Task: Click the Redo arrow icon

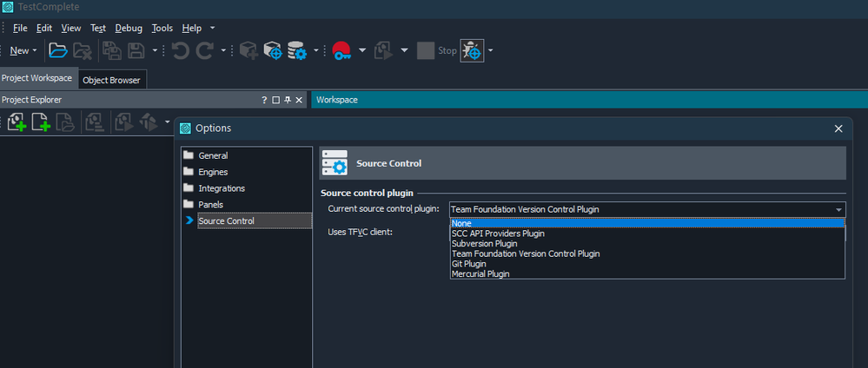Action: [x=205, y=50]
